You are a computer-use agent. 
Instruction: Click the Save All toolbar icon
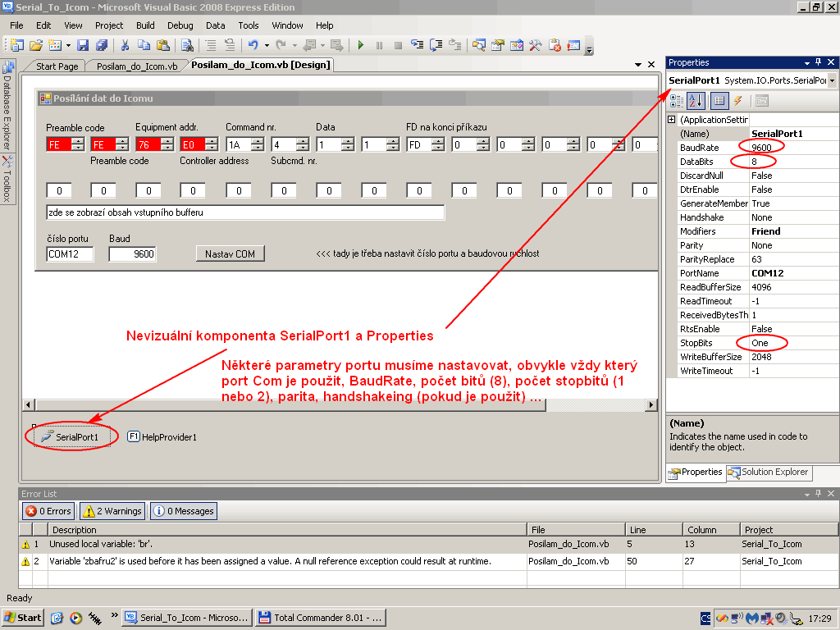click(102, 45)
